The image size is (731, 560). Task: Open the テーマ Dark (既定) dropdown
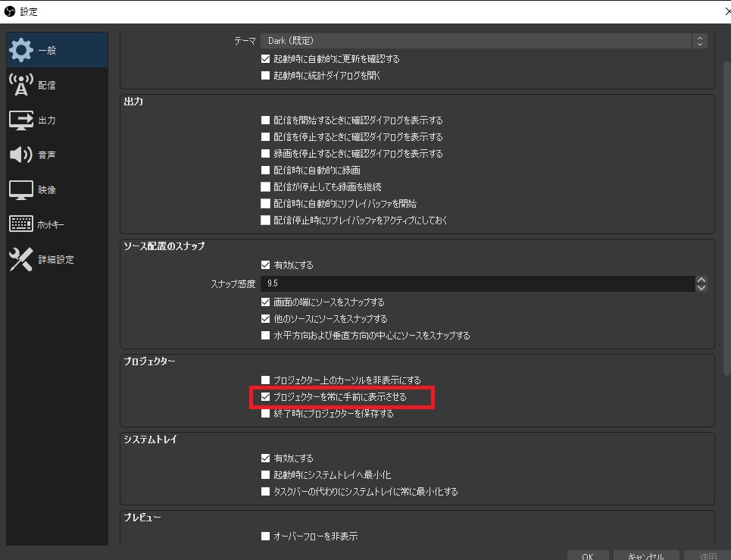tap(484, 41)
